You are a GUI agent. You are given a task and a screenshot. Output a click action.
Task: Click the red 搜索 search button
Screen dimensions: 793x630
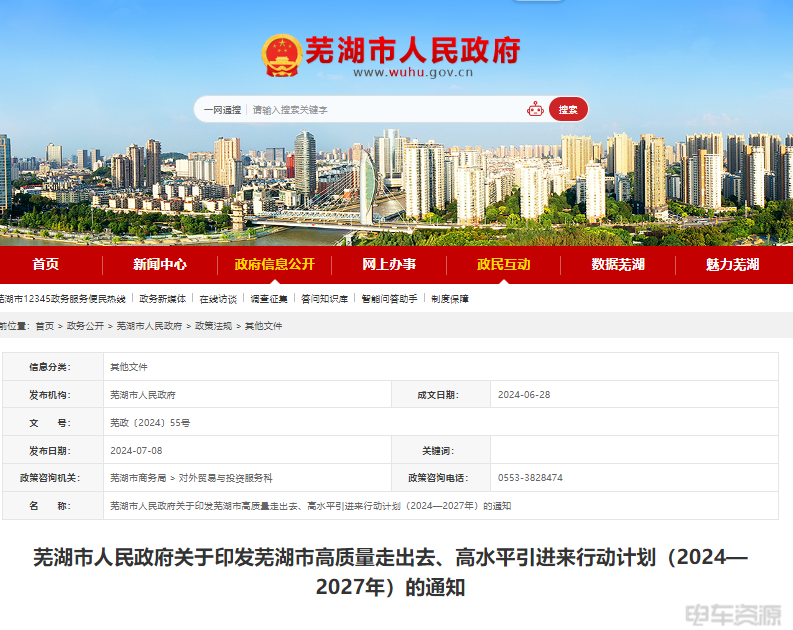coord(568,109)
